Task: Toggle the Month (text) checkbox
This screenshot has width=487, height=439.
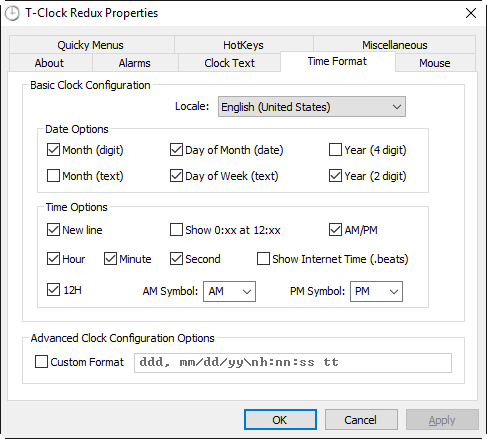Action: [x=53, y=175]
